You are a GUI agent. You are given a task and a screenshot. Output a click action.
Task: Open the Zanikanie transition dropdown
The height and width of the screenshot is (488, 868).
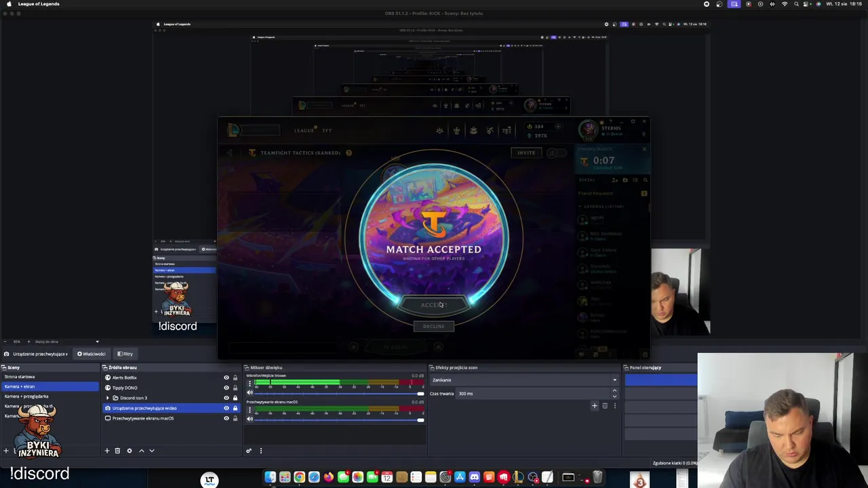[x=525, y=380]
